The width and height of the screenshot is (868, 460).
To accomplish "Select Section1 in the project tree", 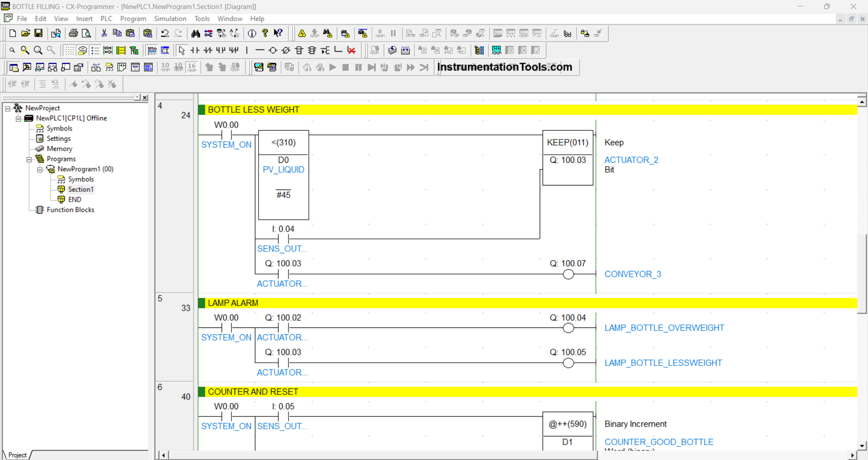I will tap(80, 190).
